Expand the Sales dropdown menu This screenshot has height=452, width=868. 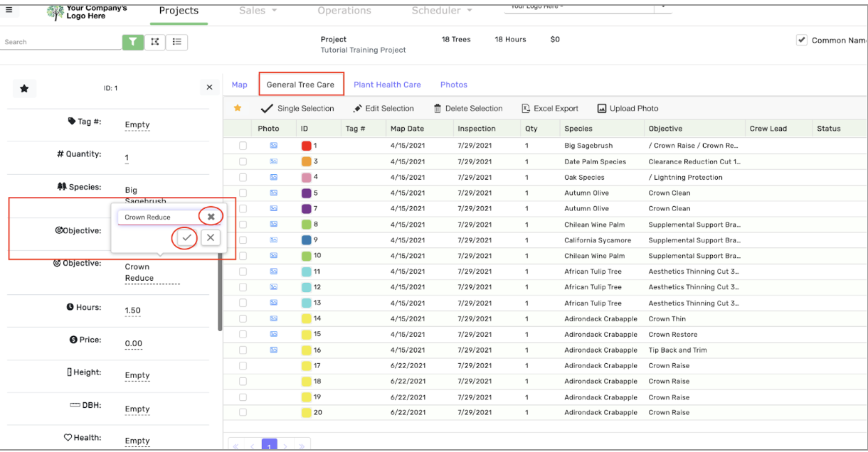click(x=258, y=11)
